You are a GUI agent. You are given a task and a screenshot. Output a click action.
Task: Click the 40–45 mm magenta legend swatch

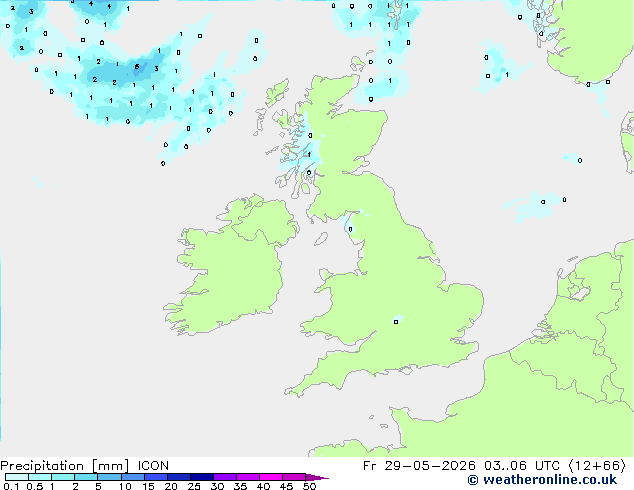tap(271, 477)
